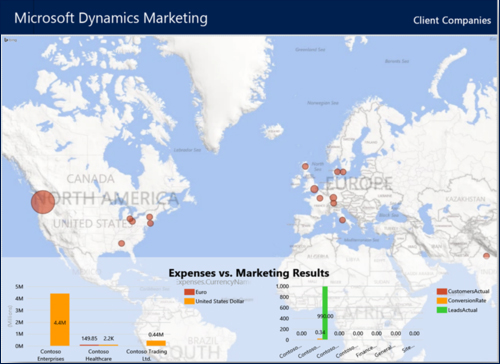Click the Contoso Healthcare axis label
The width and height of the screenshot is (500, 364).
99,355
